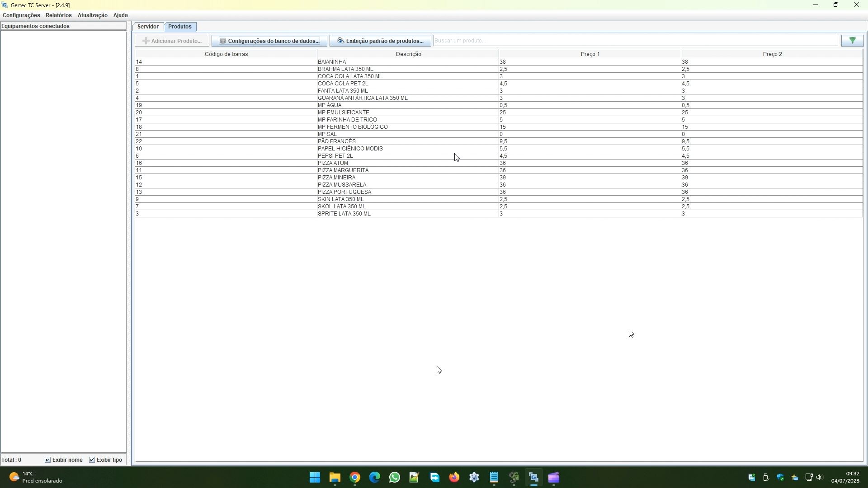The height and width of the screenshot is (488, 868).
Task: Select MP FERMENTO BIOLÓGICO row
Action: click(x=499, y=127)
